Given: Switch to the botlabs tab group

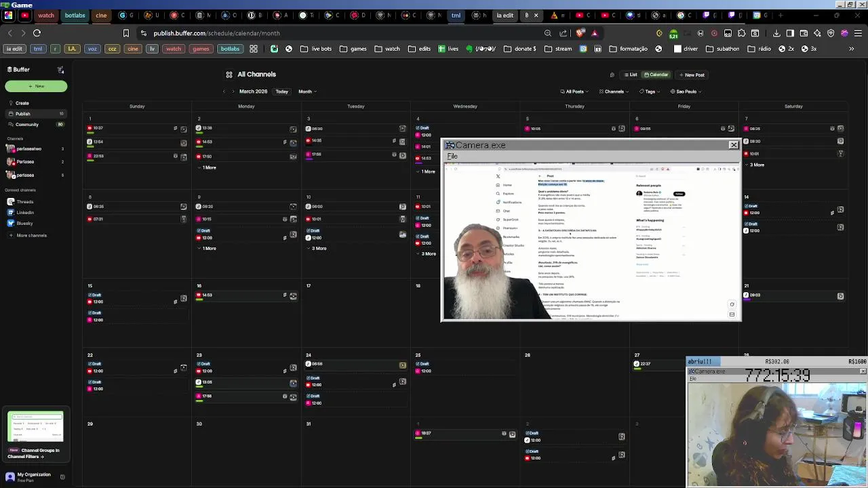Looking at the screenshot, I should (75, 15).
